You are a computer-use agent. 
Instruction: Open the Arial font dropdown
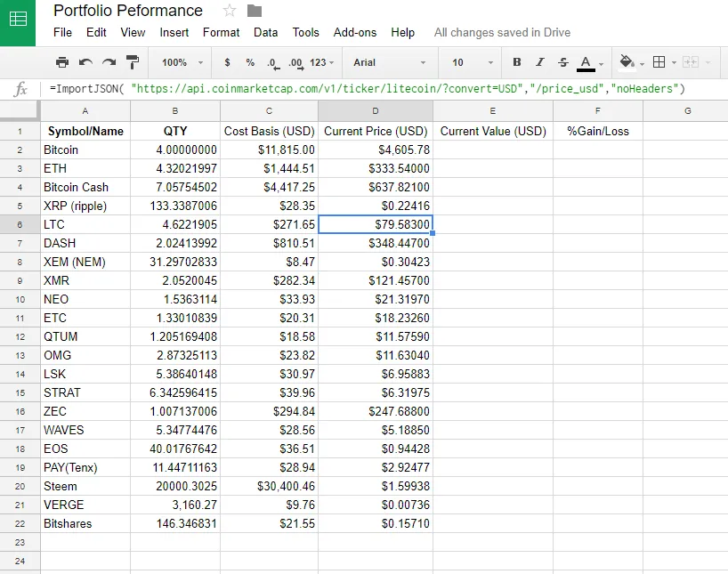pyautogui.click(x=390, y=62)
